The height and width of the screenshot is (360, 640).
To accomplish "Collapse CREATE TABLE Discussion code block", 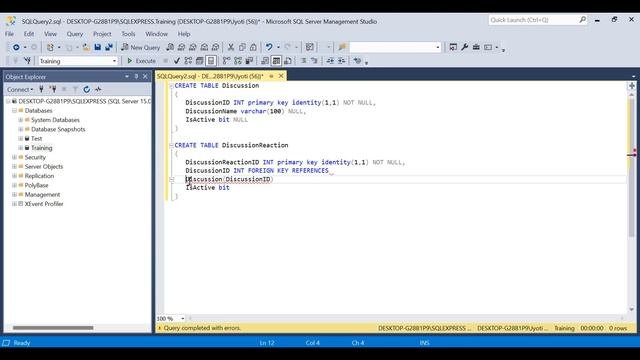I will click(171, 86).
